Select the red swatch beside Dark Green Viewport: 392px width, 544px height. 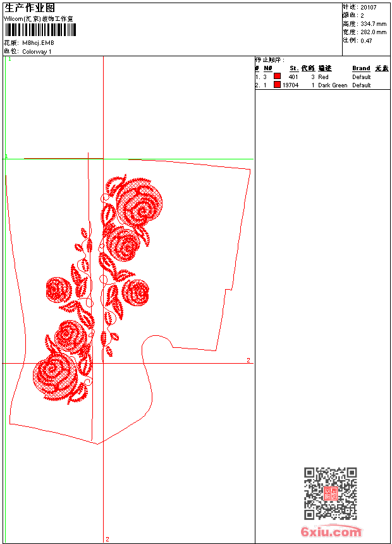tap(277, 84)
